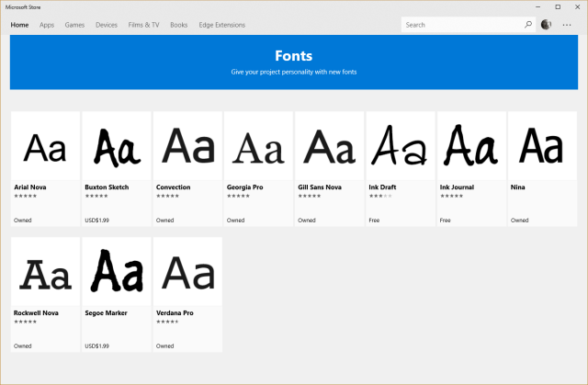The height and width of the screenshot is (385, 588).
Task: Click the Ink Journal font title
Action: coord(458,187)
